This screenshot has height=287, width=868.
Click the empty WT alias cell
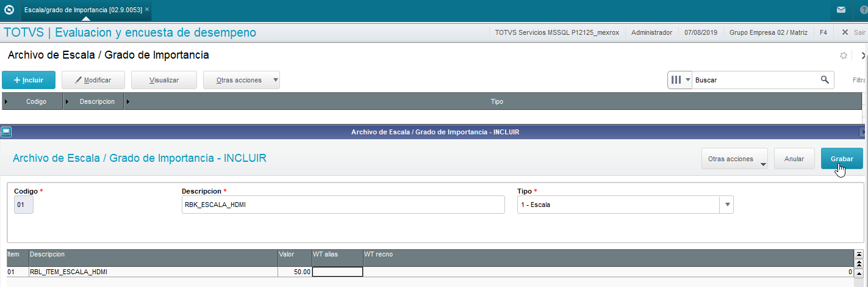pos(337,272)
